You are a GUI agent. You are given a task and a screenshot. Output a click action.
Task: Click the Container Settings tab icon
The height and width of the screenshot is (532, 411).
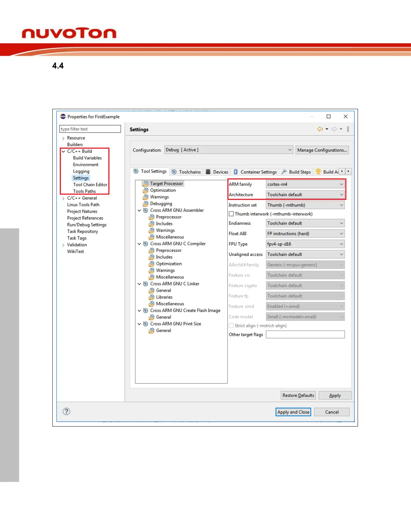pyautogui.click(x=236, y=172)
